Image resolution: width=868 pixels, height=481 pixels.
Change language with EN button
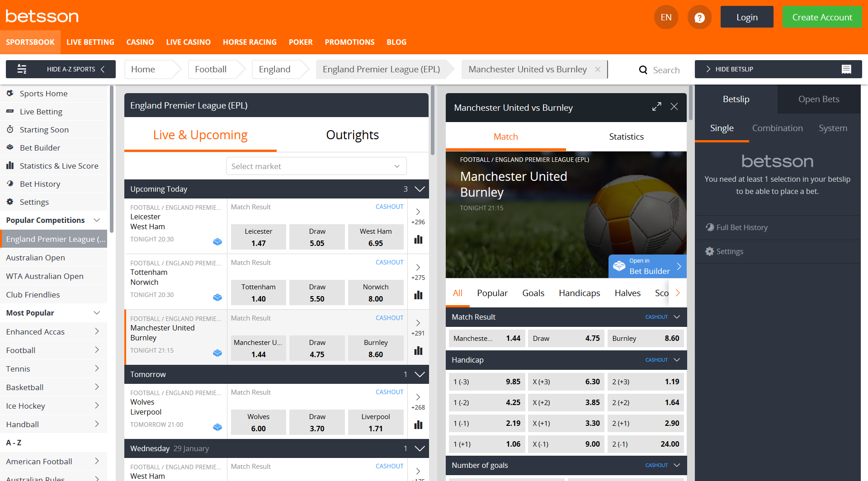[x=666, y=17]
